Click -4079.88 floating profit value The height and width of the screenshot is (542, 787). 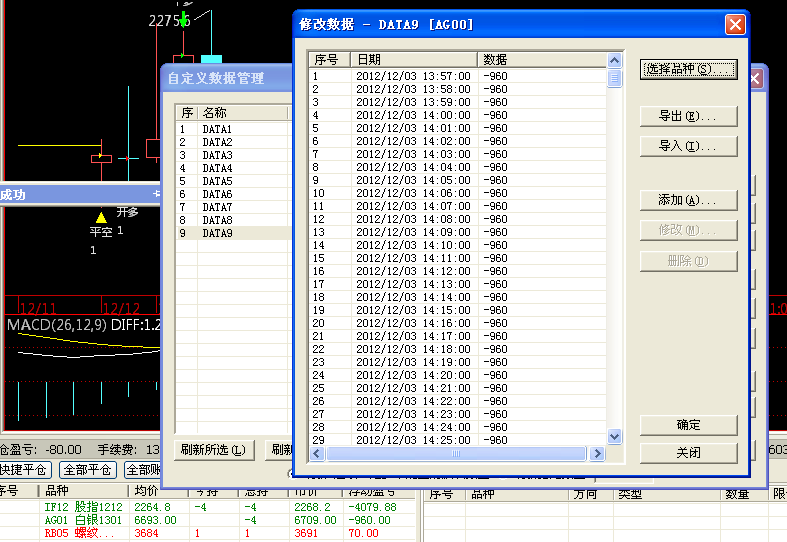pos(372,507)
